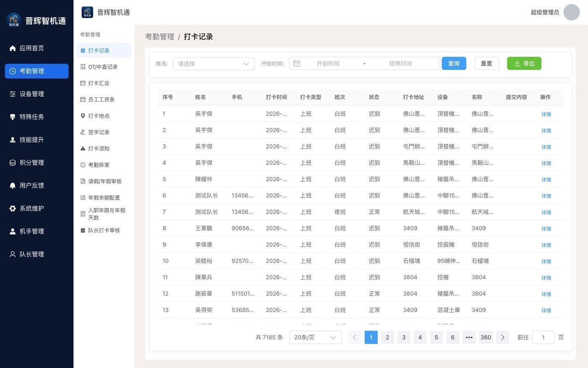
Task: Click the 重置 button
Action: pyautogui.click(x=486, y=64)
